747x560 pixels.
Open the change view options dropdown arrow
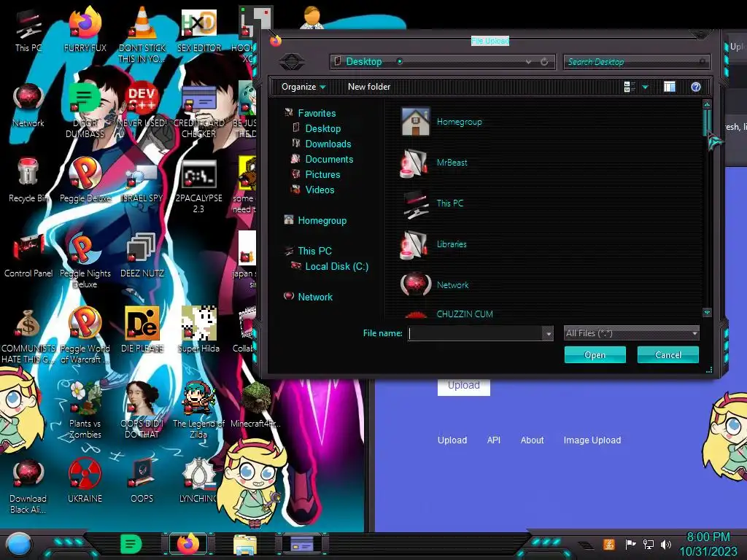[x=645, y=87]
